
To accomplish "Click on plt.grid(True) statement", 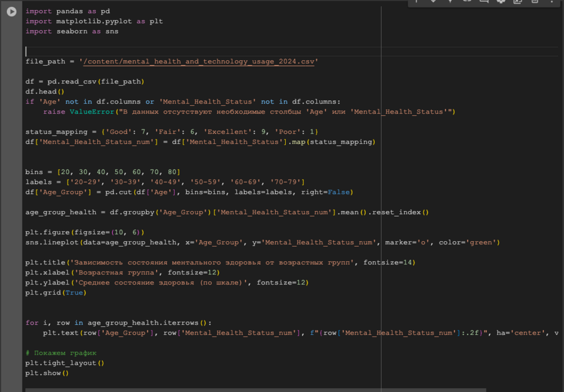I will coord(55,292).
